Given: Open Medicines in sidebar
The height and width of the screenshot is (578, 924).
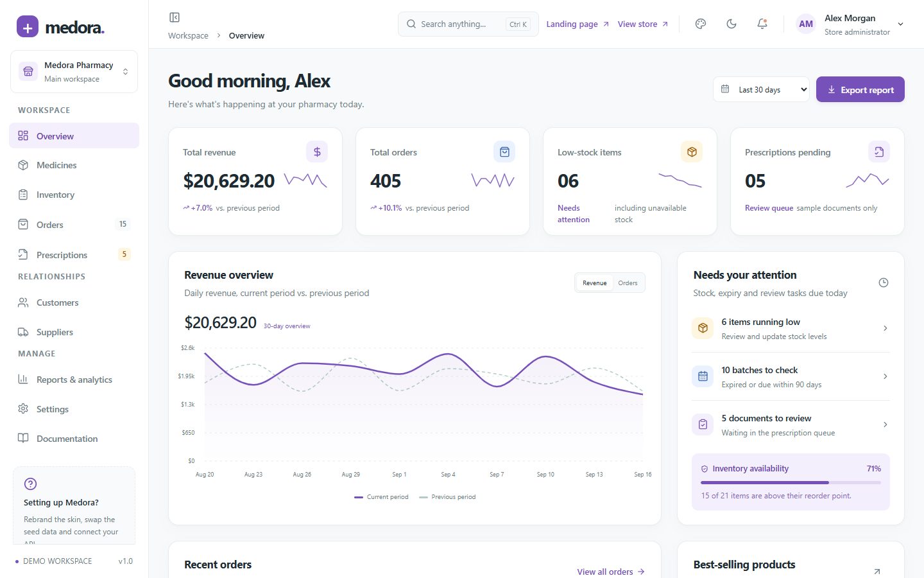Looking at the screenshot, I should 74,165.
